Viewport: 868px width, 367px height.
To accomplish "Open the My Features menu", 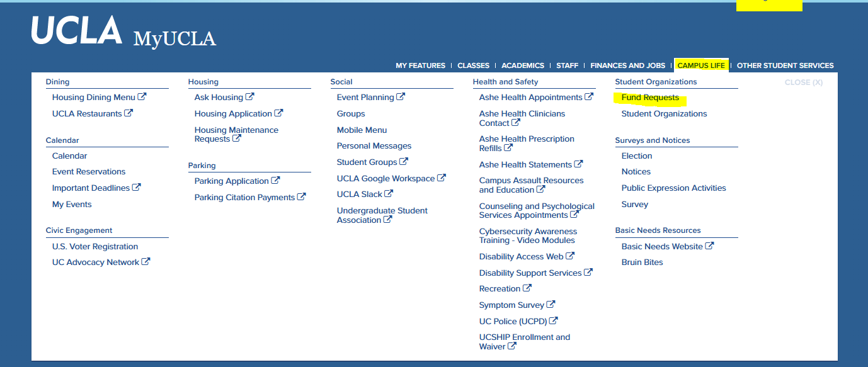I will pos(420,65).
